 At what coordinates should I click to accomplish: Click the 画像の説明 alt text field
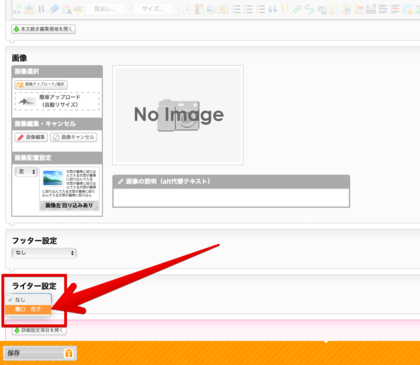(x=231, y=197)
